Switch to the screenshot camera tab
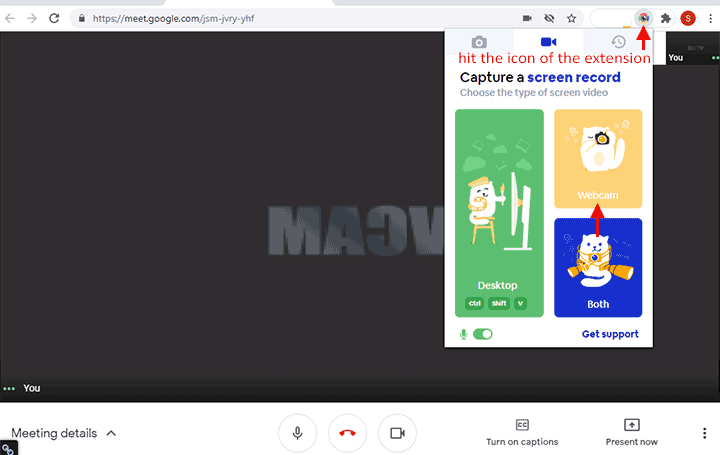Viewport: 720px width, 455px height. point(479,42)
